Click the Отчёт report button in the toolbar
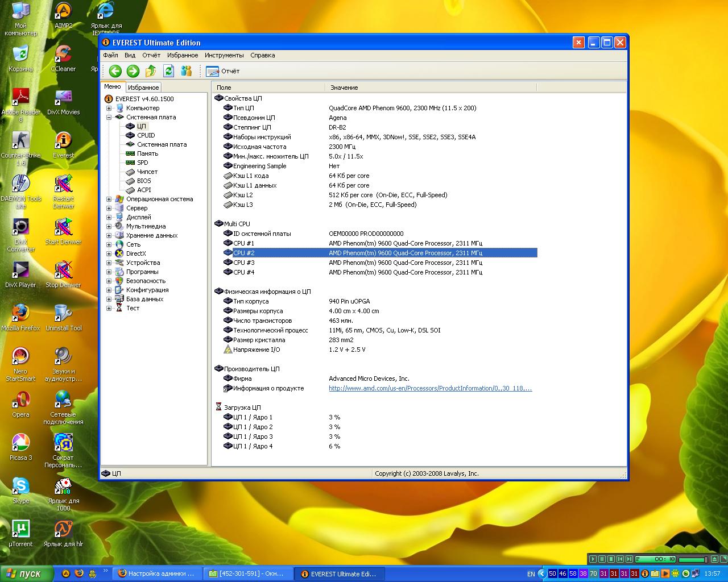 tap(223, 71)
